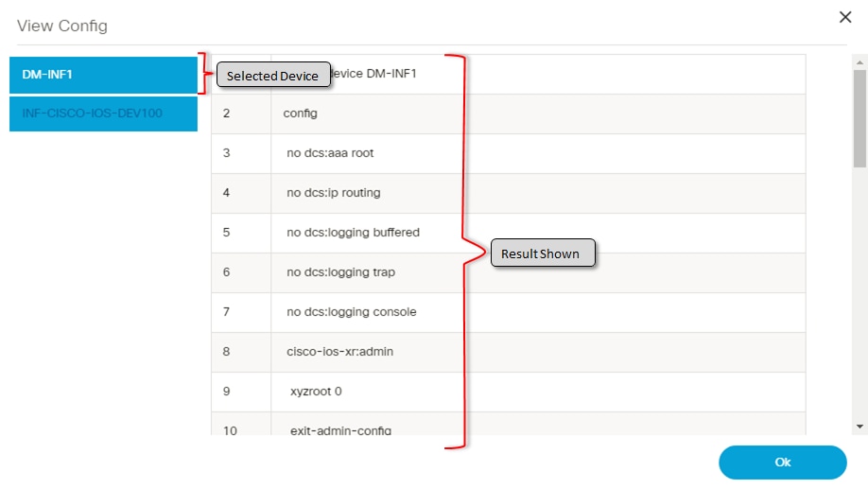Screen dimensions: 868x489
Task: Click the 'Selected Device' callout label
Action: [273, 76]
